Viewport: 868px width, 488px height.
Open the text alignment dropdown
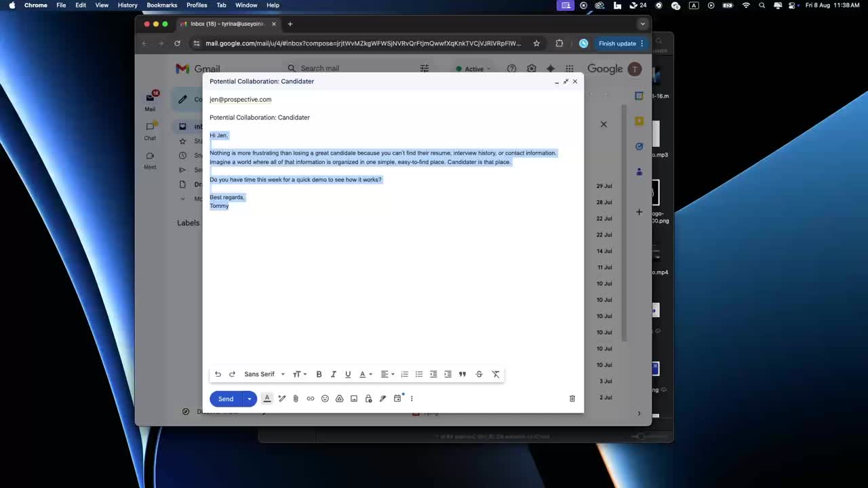click(387, 374)
